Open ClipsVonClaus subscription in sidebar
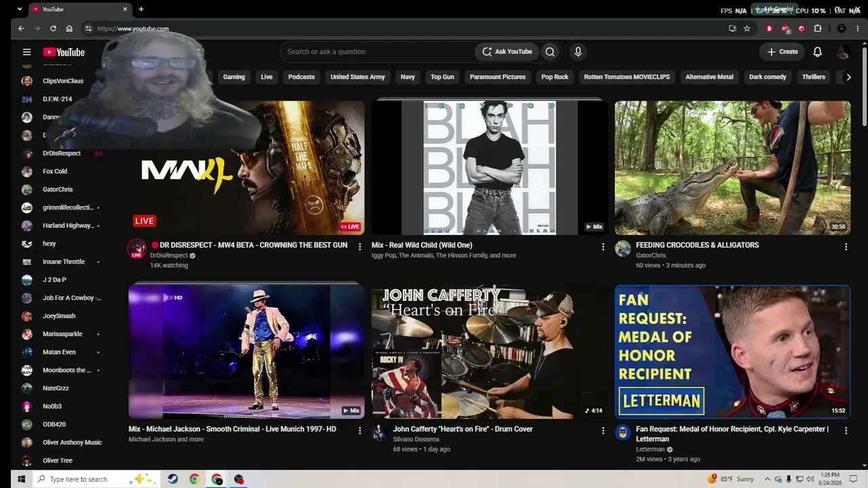The height and width of the screenshot is (488, 868). pos(62,81)
